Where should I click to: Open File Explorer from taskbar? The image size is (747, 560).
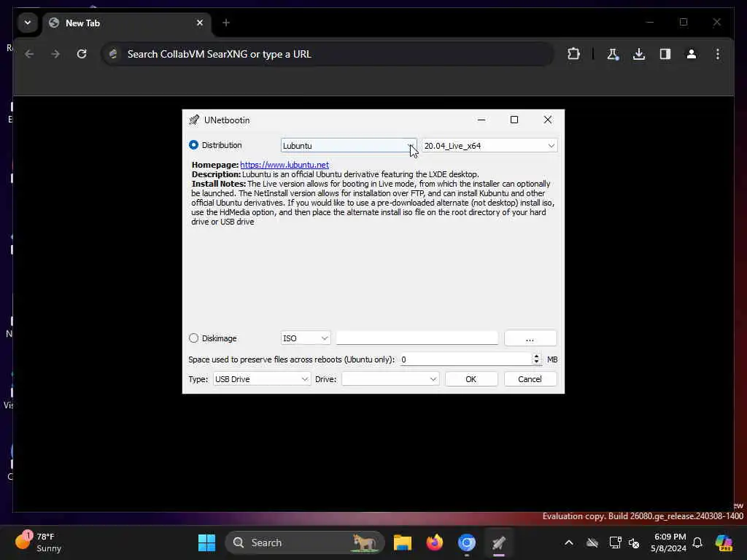pyautogui.click(x=403, y=542)
